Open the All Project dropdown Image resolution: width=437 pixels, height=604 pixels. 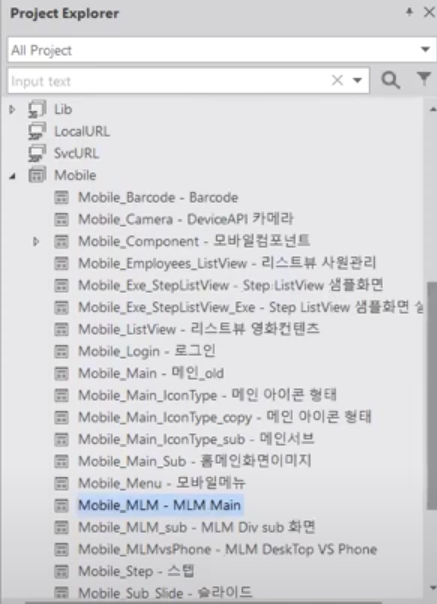222,50
